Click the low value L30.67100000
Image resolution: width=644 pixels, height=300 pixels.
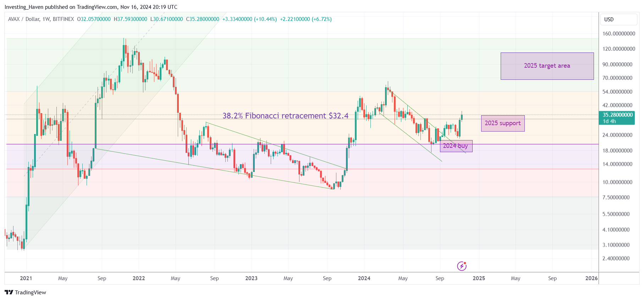(167, 19)
